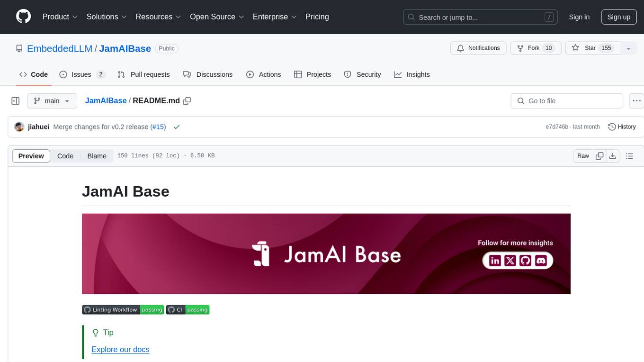644x362 pixels.
Task: Click the star count 155
Action: click(x=607, y=48)
